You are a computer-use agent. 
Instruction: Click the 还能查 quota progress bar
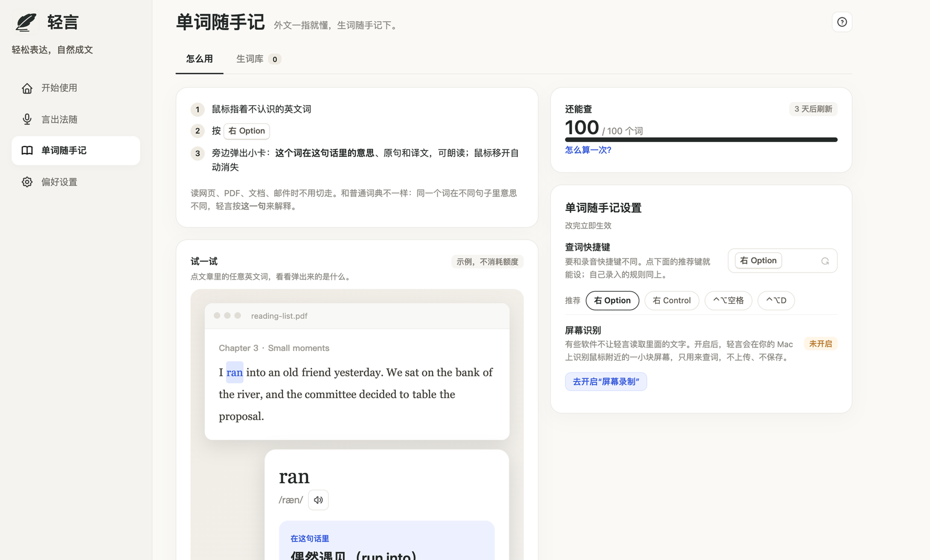click(x=701, y=139)
